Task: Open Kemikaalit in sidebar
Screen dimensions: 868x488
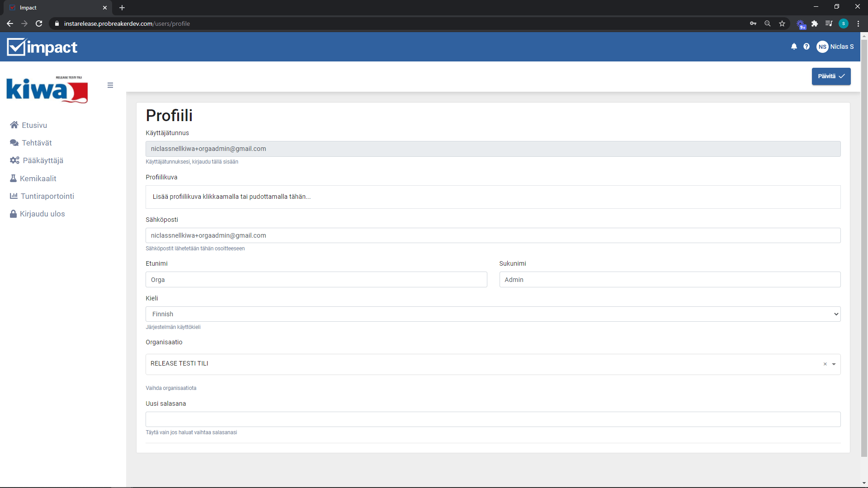Action: coord(38,178)
